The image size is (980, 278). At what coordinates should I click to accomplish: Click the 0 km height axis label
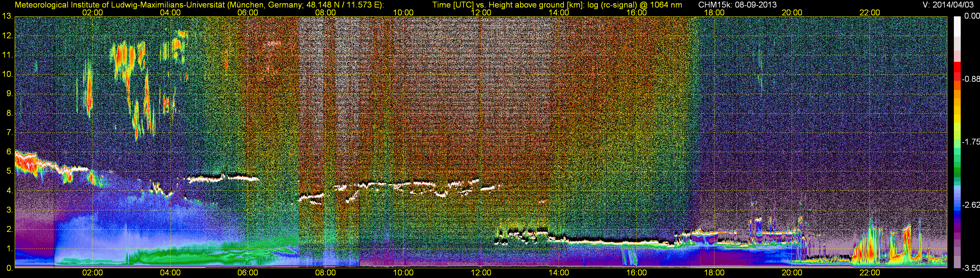(x=9, y=268)
